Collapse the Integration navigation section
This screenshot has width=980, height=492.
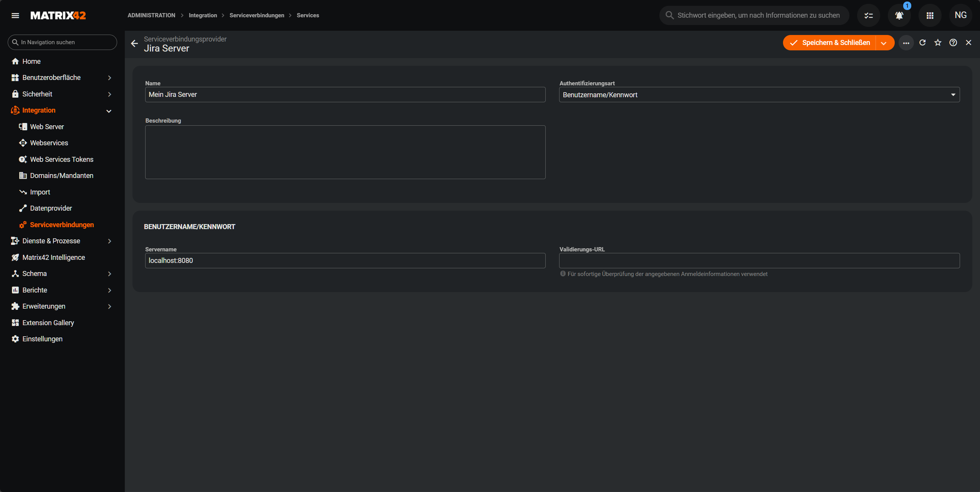(x=109, y=111)
